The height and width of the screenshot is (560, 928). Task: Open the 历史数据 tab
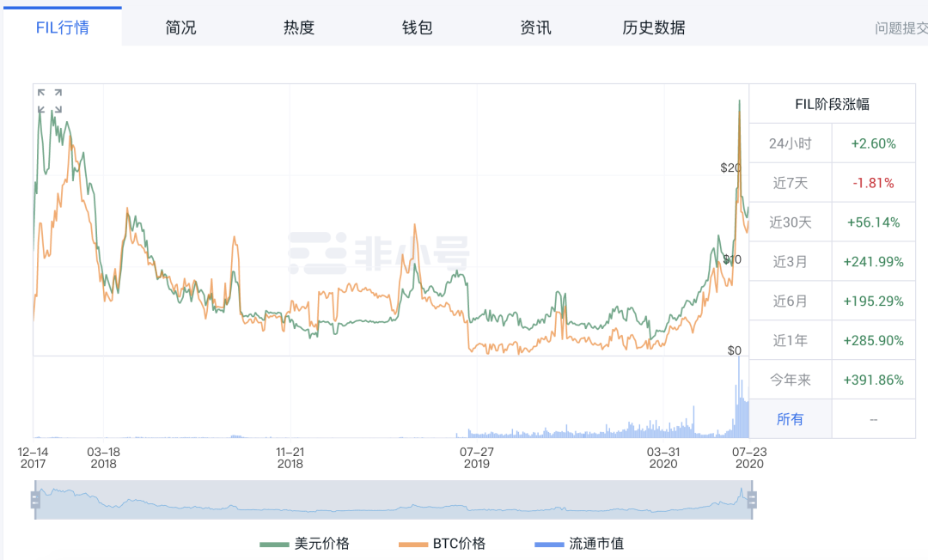coord(654,27)
